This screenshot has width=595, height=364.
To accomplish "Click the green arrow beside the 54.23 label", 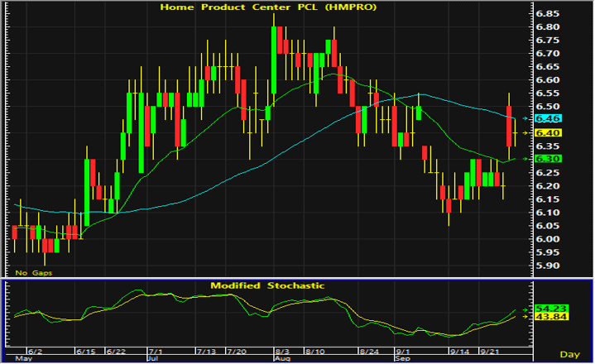I will tap(525, 309).
